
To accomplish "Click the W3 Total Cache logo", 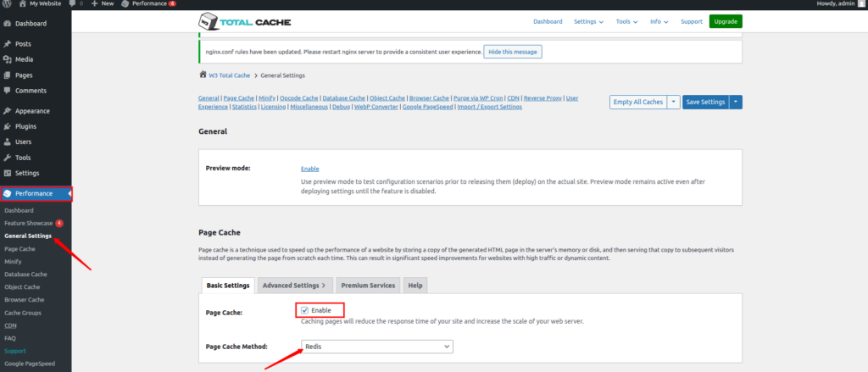I will point(244,22).
